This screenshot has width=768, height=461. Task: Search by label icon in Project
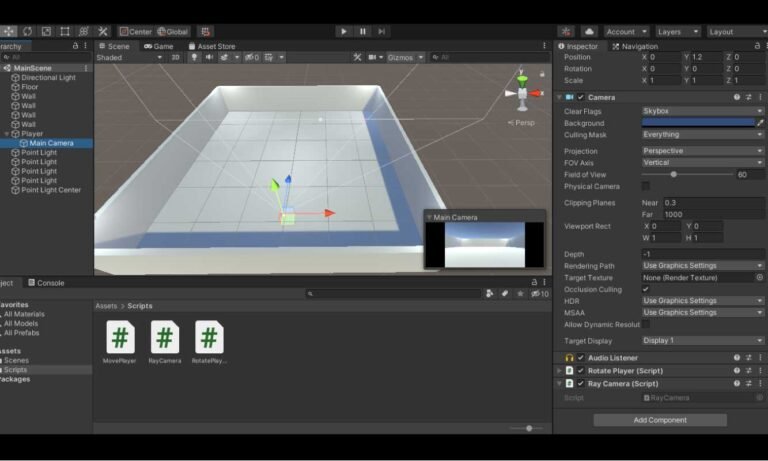(504, 293)
